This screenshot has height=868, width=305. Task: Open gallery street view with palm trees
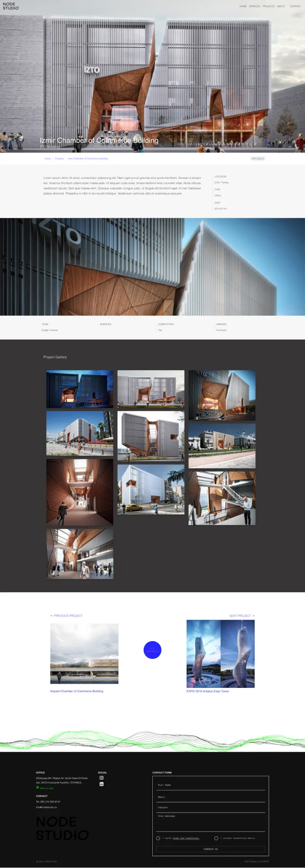click(80, 433)
